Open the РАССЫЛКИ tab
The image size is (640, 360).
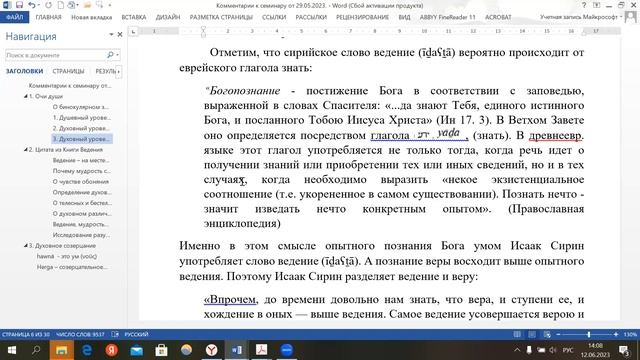(311, 17)
